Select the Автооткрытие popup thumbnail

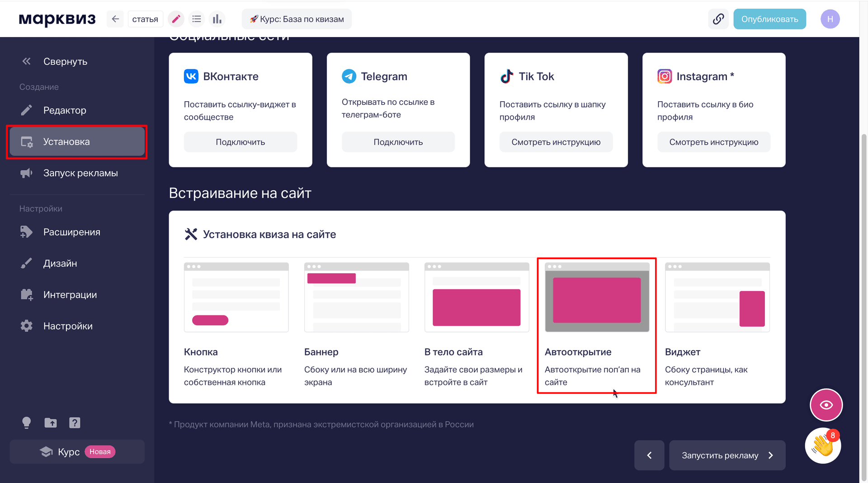click(x=597, y=297)
